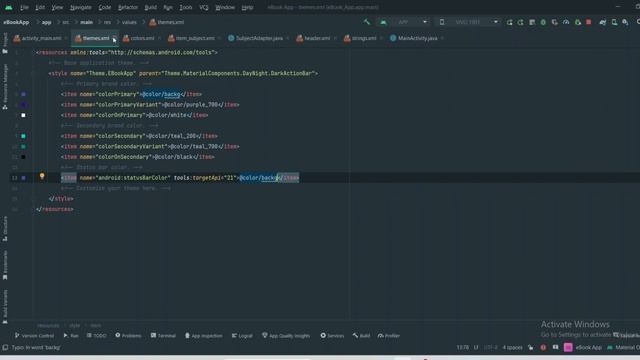Image resolution: width=640 pixels, height=360 pixels.
Task: Open the Build tool window
Action: coord(361,336)
